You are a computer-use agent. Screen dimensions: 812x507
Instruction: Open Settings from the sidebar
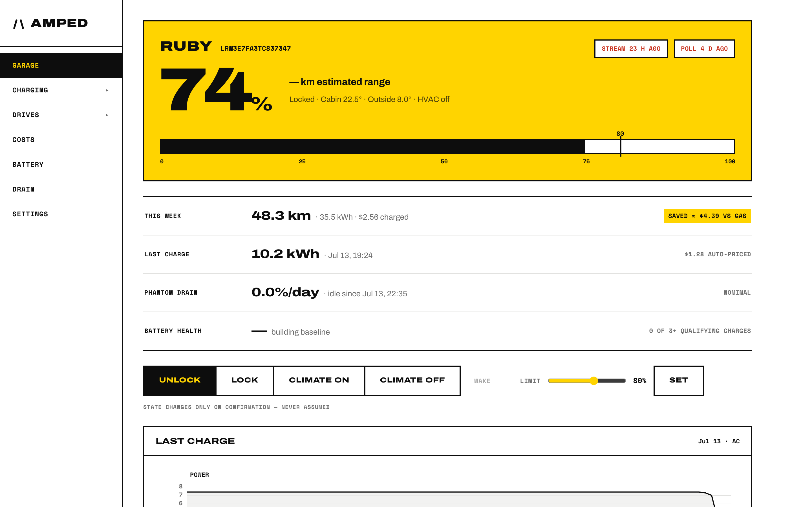[x=61, y=214]
